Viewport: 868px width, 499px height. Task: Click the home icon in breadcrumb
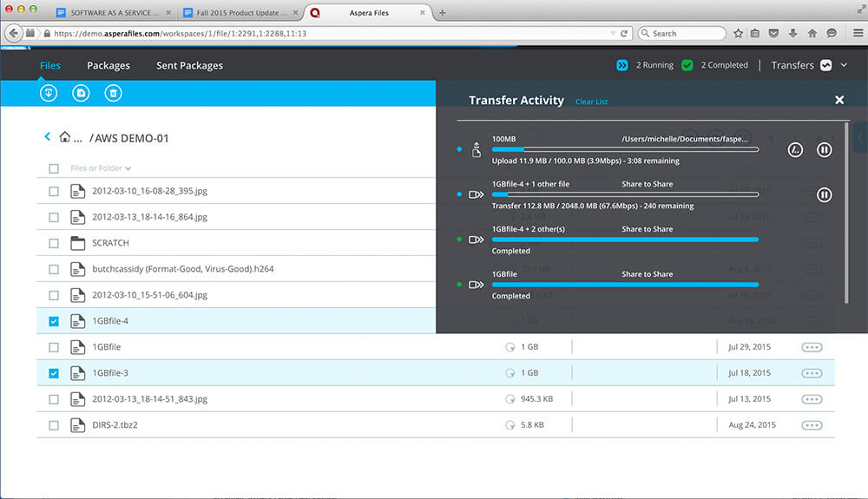pyautogui.click(x=65, y=137)
